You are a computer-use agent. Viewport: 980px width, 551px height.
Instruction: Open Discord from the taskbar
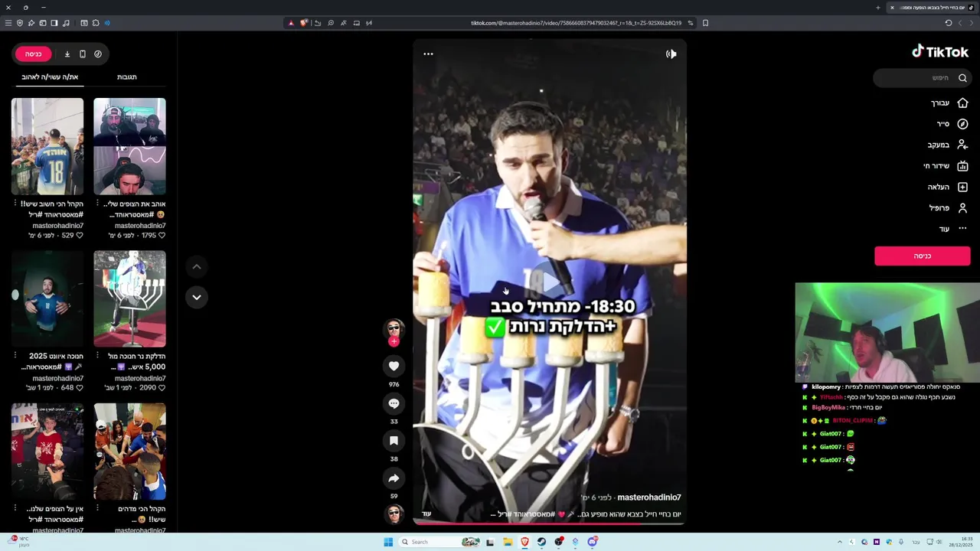coord(592,542)
